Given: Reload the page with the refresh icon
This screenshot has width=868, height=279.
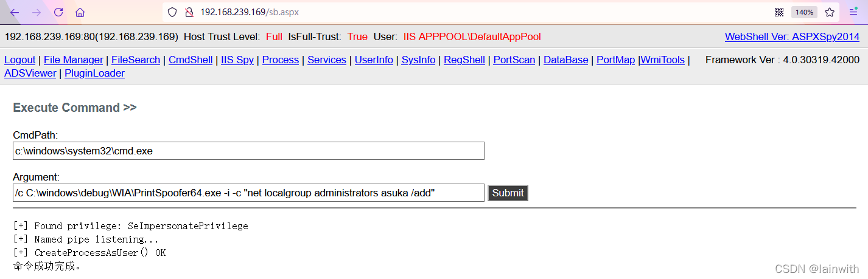Looking at the screenshot, I should click(58, 12).
